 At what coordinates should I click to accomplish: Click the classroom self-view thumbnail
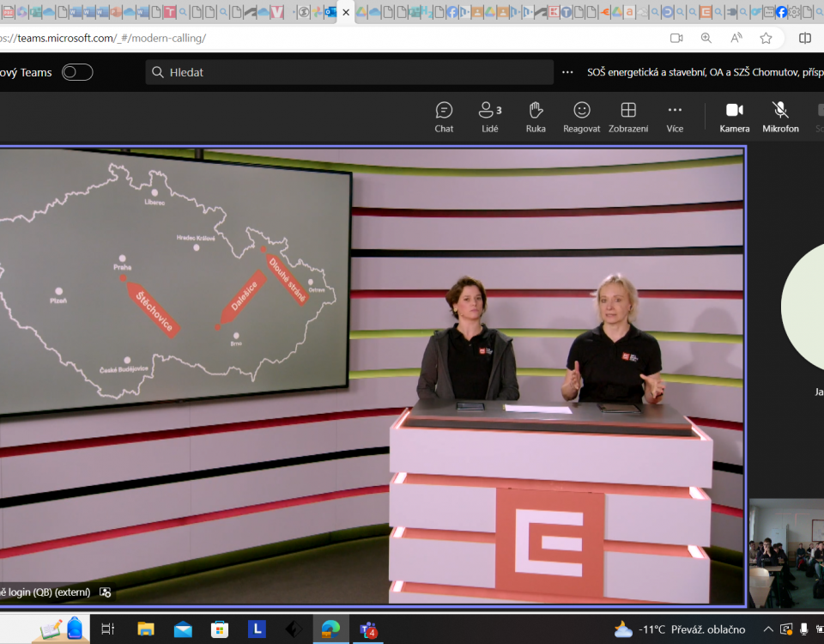(786, 553)
